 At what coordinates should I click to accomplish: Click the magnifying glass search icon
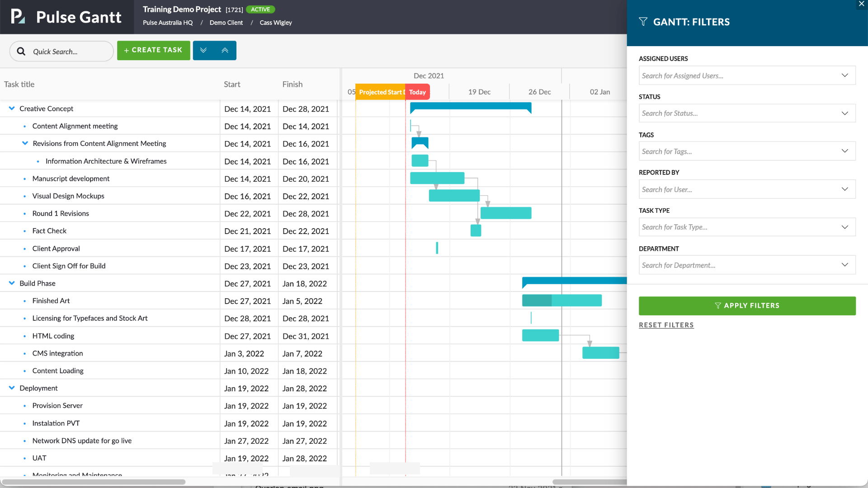click(21, 51)
